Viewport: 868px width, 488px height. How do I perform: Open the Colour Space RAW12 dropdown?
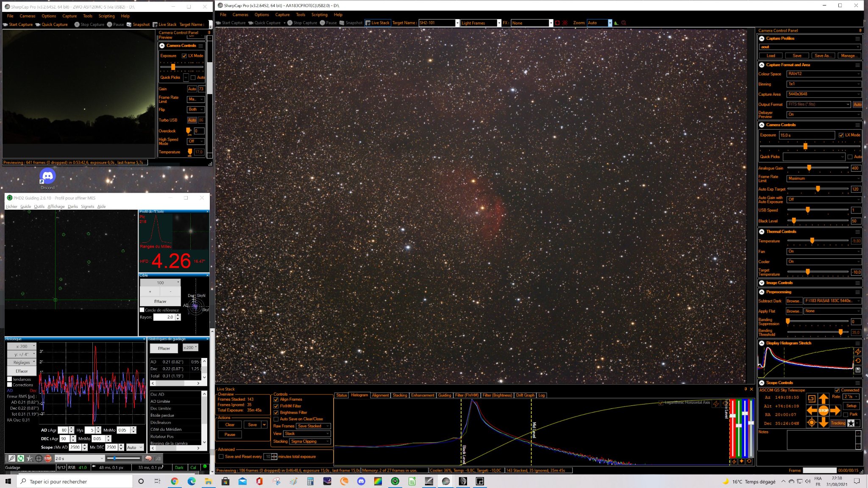(824, 74)
